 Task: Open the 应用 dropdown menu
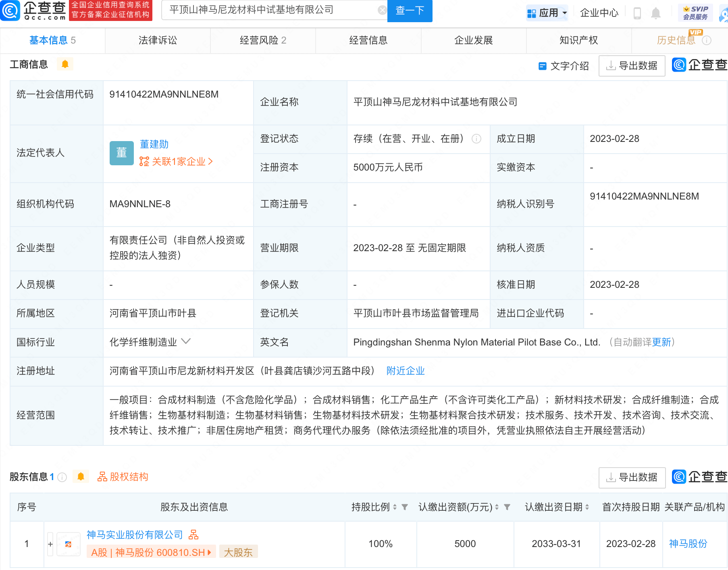pos(547,13)
